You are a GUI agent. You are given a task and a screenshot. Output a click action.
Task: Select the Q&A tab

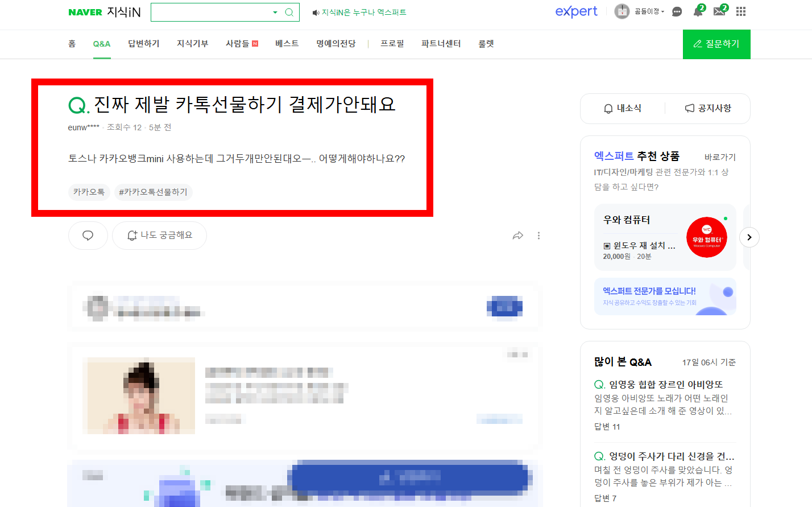(x=102, y=44)
